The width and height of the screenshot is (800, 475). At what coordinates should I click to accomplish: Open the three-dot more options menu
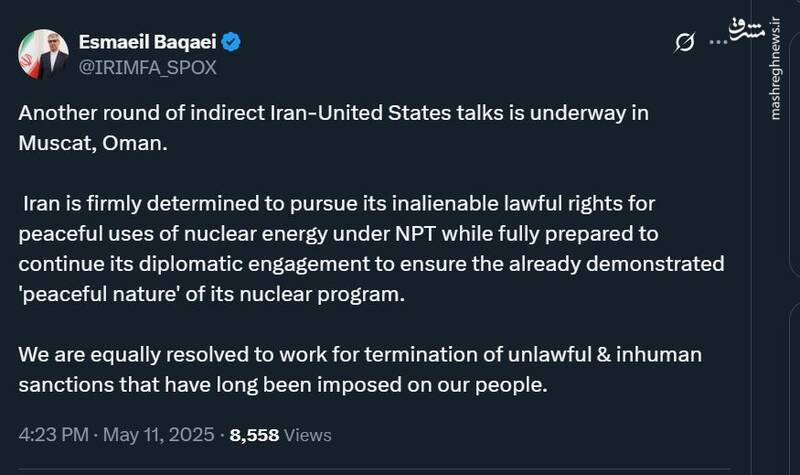click(719, 42)
